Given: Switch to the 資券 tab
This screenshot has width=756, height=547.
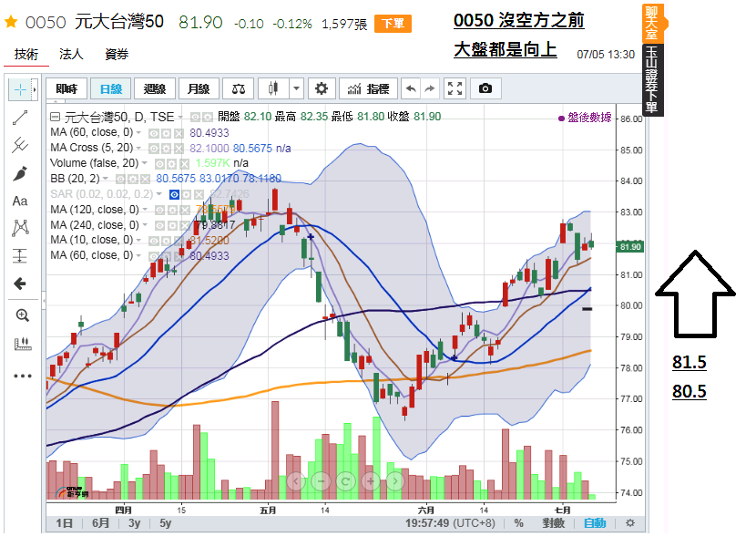Looking at the screenshot, I should pyautogui.click(x=117, y=54).
